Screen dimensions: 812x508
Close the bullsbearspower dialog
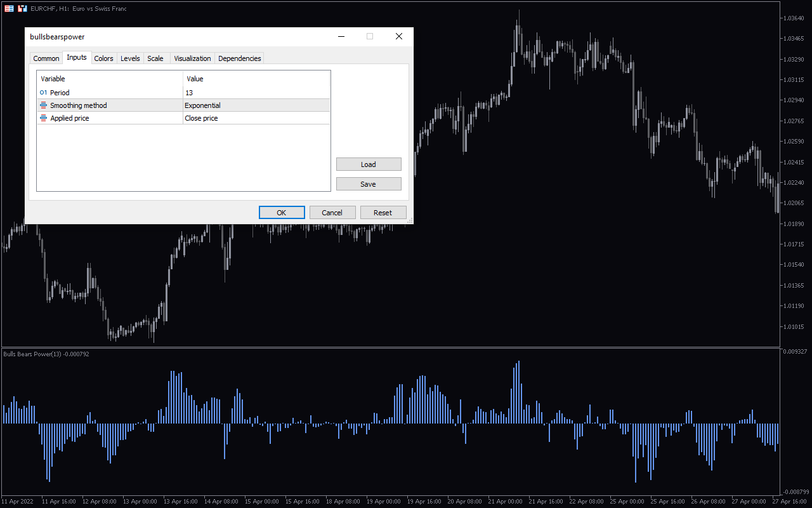[399, 36]
